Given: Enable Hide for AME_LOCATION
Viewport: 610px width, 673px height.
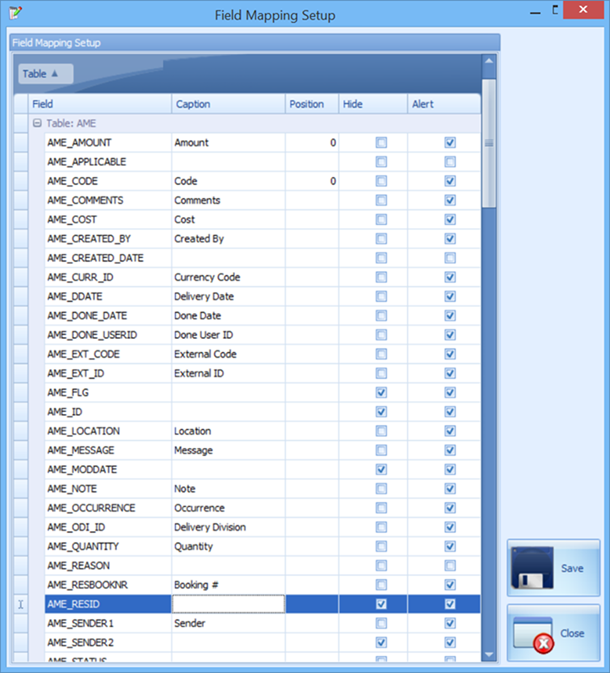Looking at the screenshot, I should tap(381, 431).
